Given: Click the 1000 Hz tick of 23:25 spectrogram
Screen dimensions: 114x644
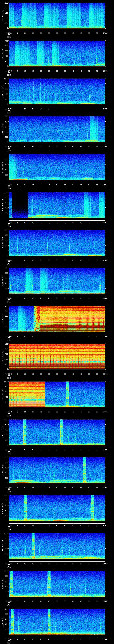Looking at the screenshot, I should (x=6, y=344).
